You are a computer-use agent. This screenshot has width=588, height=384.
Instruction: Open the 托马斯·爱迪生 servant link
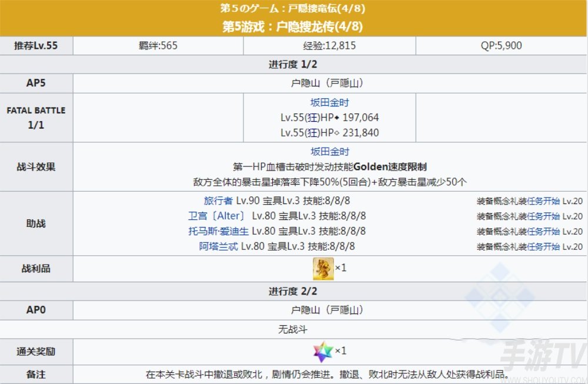(218, 231)
